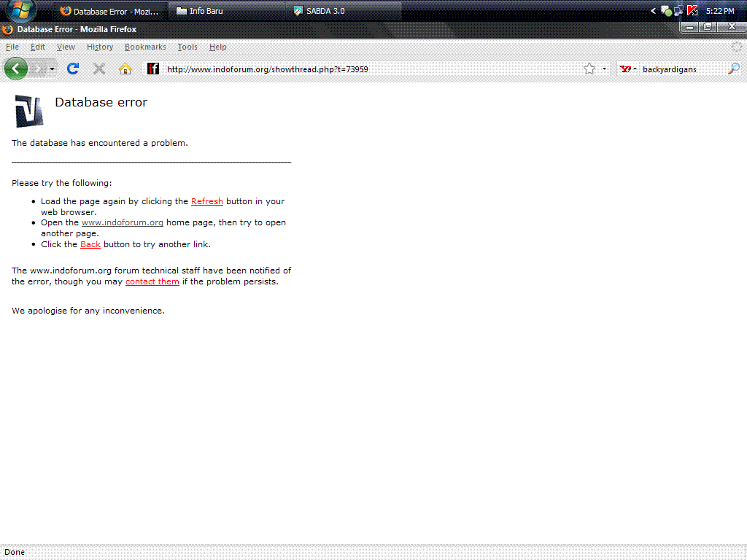Bookmark this page with the star icon
The image size is (747, 560).
coord(589,69)
